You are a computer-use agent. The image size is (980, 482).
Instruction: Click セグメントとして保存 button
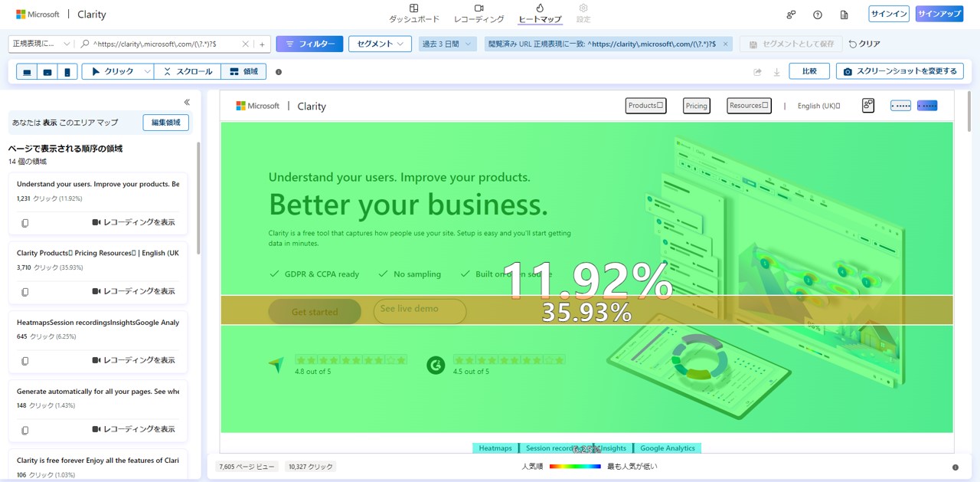pos(792,44)
